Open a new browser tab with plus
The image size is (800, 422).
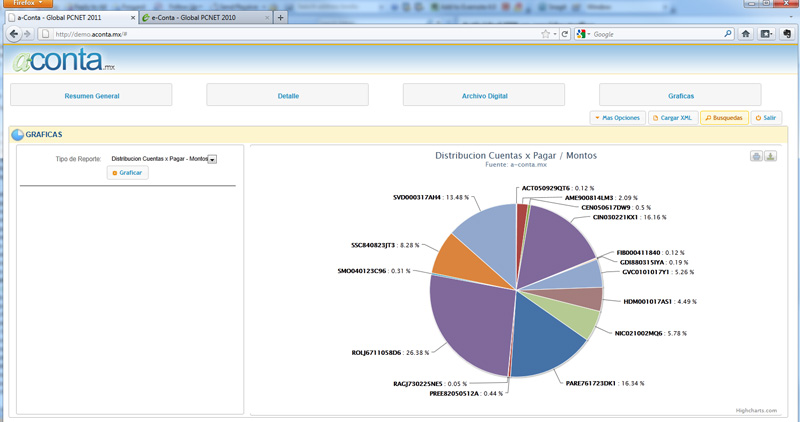click(x=280, y=17)
